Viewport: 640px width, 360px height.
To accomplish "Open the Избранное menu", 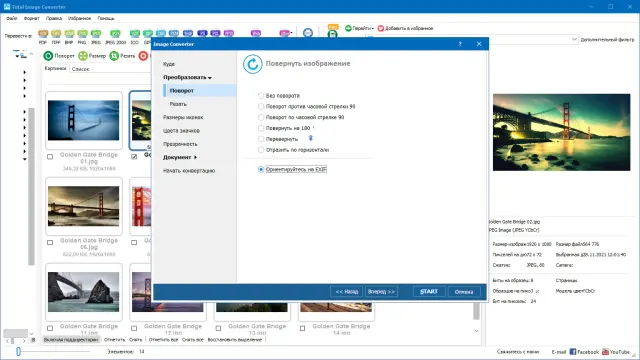I will 80,18.
